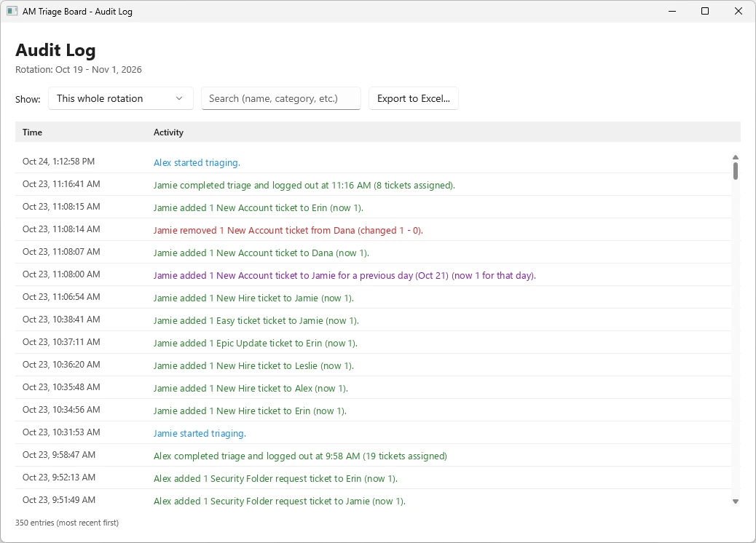Viewport: 756px width, 543px height.
Task: Click the 'Oct 23, 11:16:41 AM' timestamp
Action: 61,184
